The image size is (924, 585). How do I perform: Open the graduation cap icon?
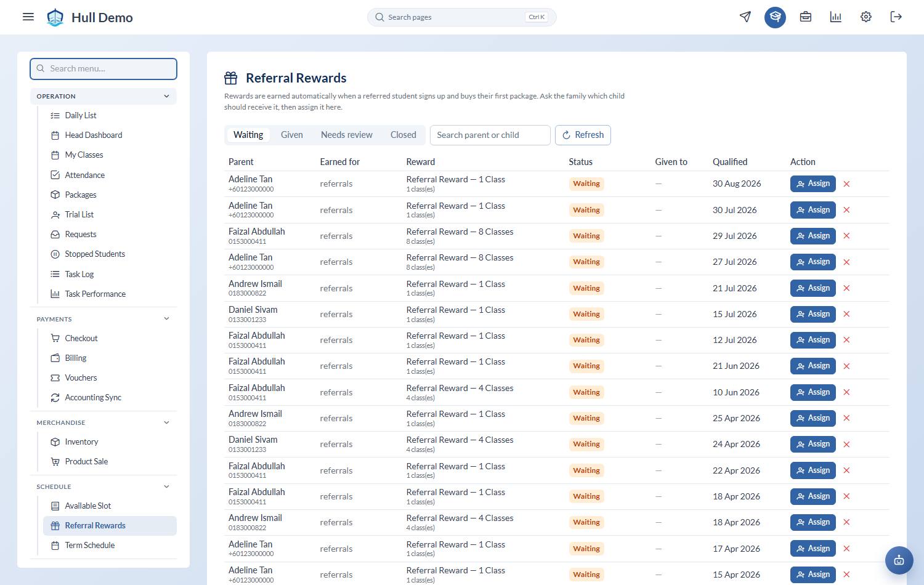click(775, 17)
